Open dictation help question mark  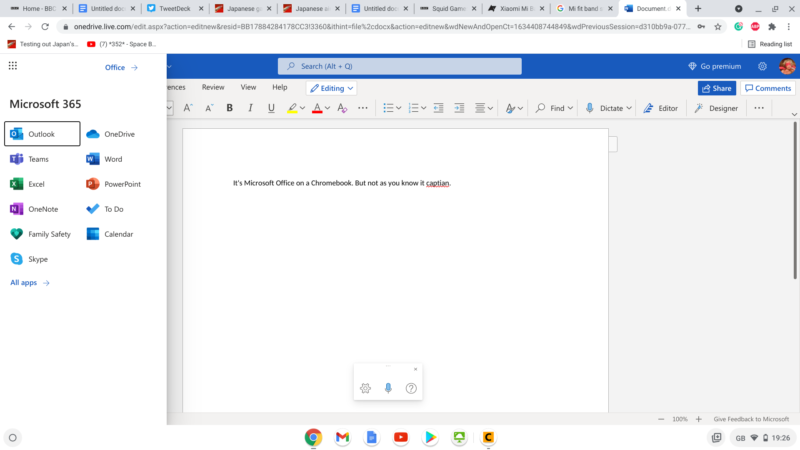(x=411, y=388)
